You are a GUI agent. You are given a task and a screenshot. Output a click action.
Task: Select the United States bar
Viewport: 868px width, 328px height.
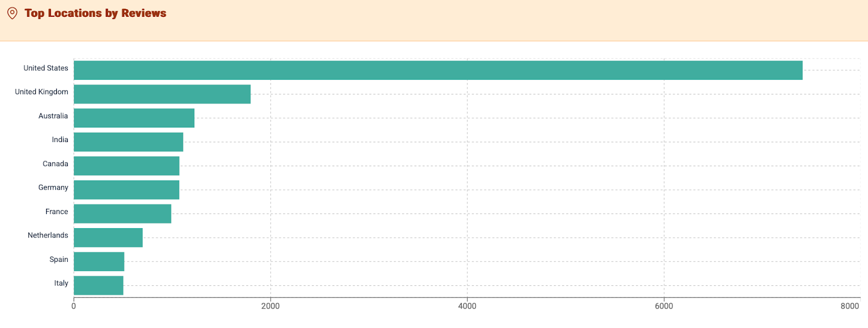pos(438,70)
